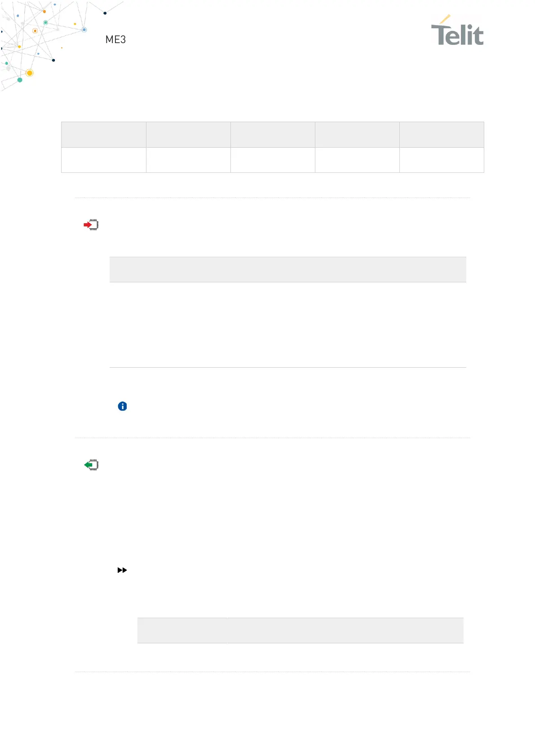Click the green arrow chip icon
The image size is (535, 756).
pyautogui.click(x=91, y=465)
